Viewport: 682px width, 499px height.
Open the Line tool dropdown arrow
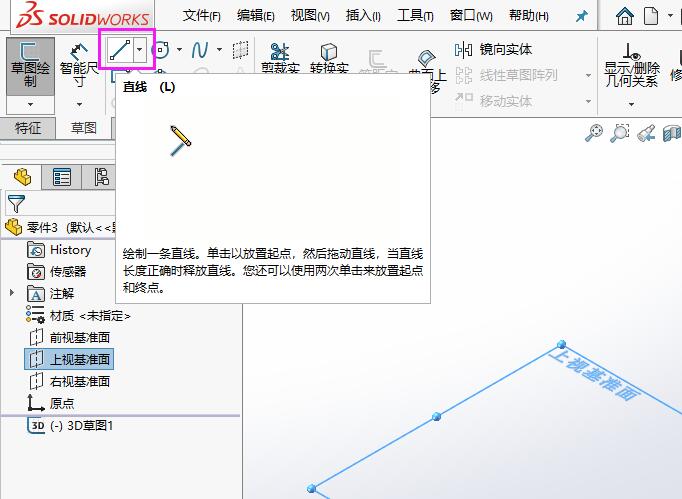click(x=139, y=50)
